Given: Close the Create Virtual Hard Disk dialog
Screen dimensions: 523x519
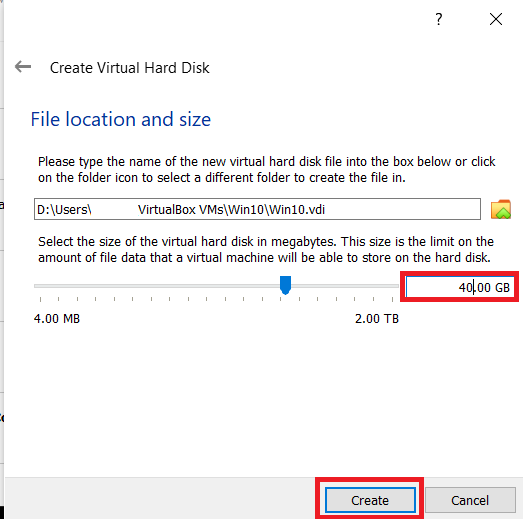Looking at the screenshot, I should [496, 19].
